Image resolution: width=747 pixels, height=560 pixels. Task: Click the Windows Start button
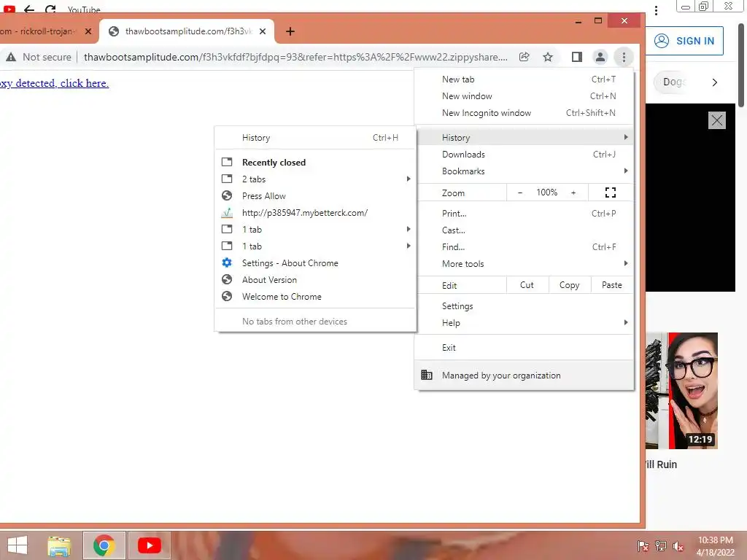(18, 545)
